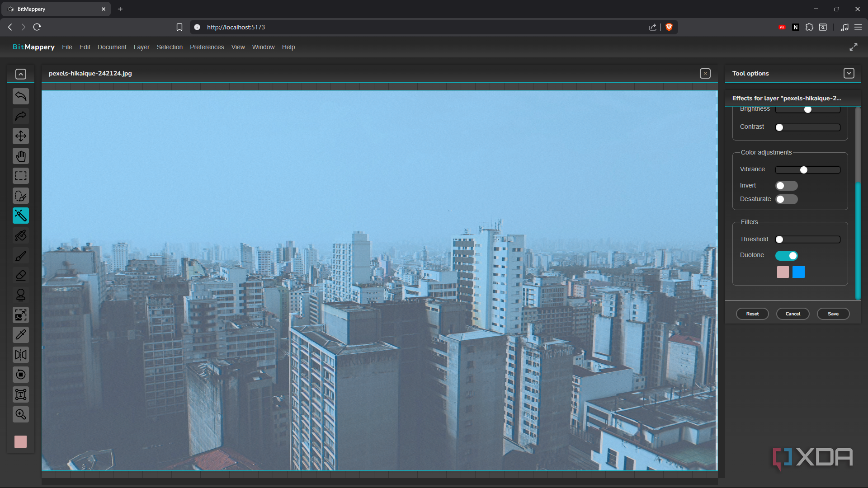Select the paint bucket fill tool
The width and height of the screenshot is (868, 488).
click(x=21, y=235)
